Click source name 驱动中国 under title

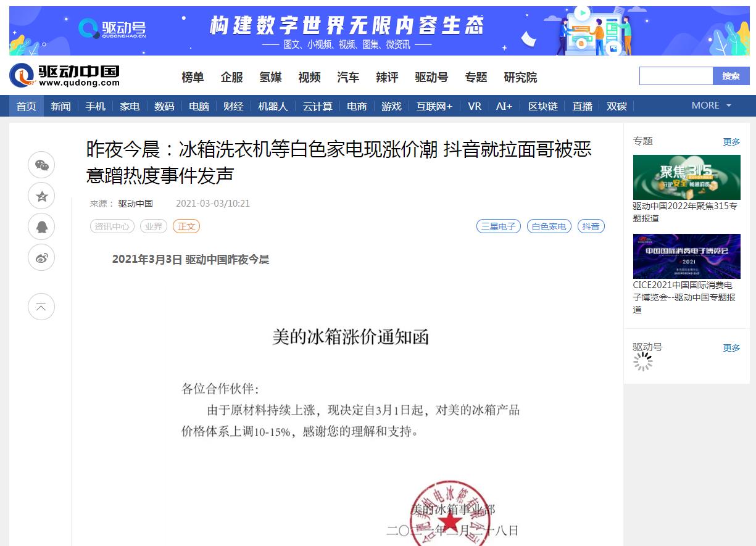(136, 204)
